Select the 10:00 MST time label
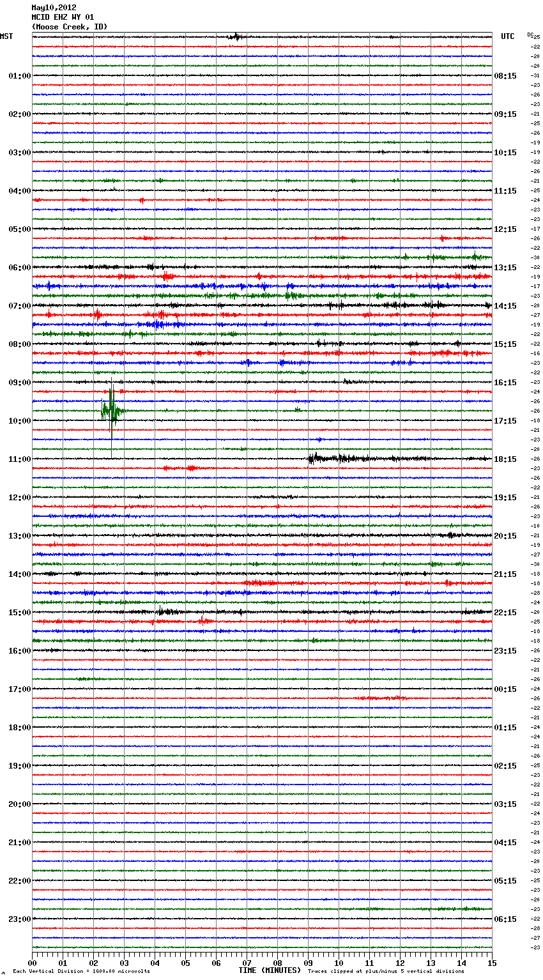 (20, 421)
